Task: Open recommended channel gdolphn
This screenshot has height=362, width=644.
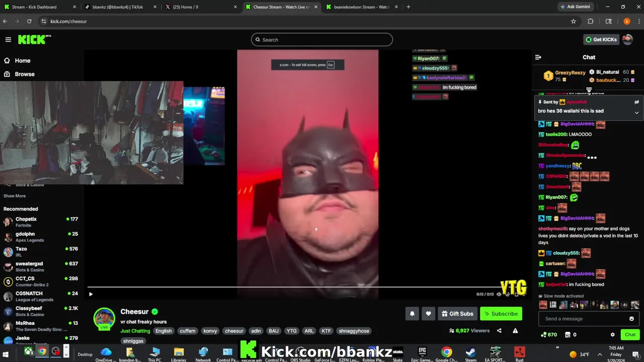Action: (40, 237)
